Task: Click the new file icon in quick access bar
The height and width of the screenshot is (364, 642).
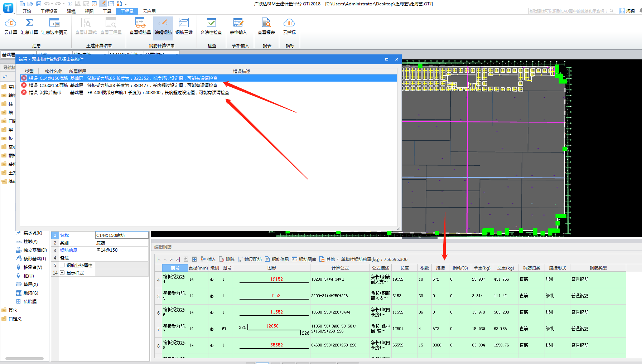Action: (22, 4)
